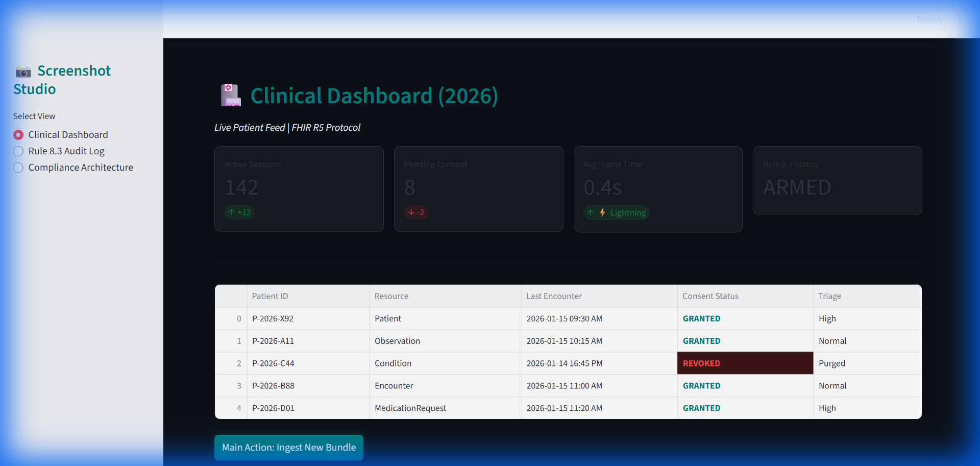
Task: Click the REVOKED consent status cell
Action: (745, 363)
